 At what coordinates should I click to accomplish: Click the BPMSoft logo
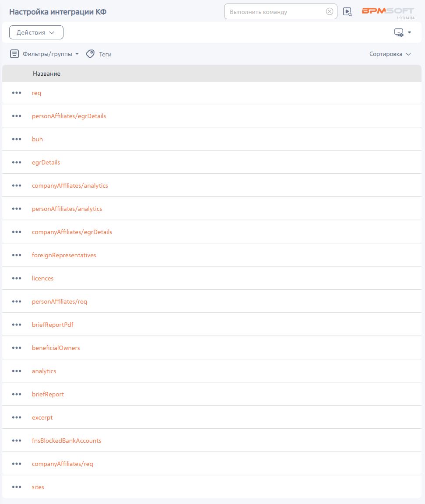388,11
